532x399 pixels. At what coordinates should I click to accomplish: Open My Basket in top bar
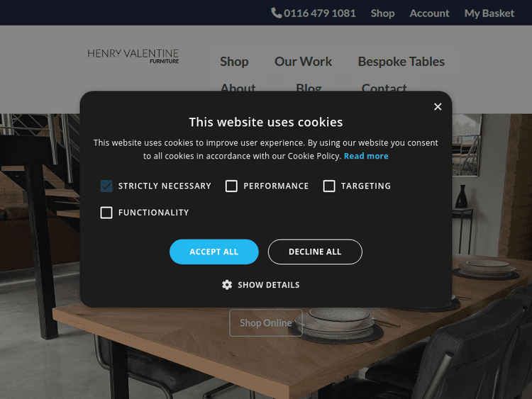[489, 13]
